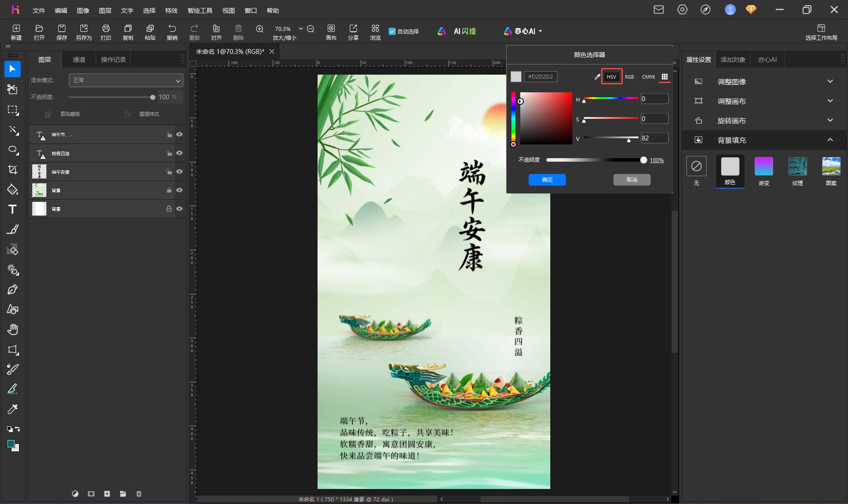
Task: Select the Text tool in left toolbar
Action: coord(12,209)
